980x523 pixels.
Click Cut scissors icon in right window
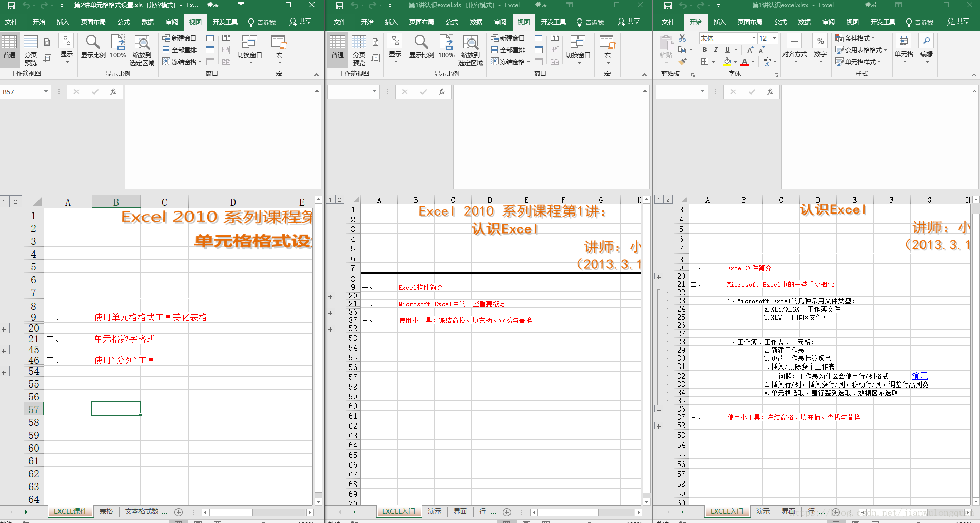682,38
